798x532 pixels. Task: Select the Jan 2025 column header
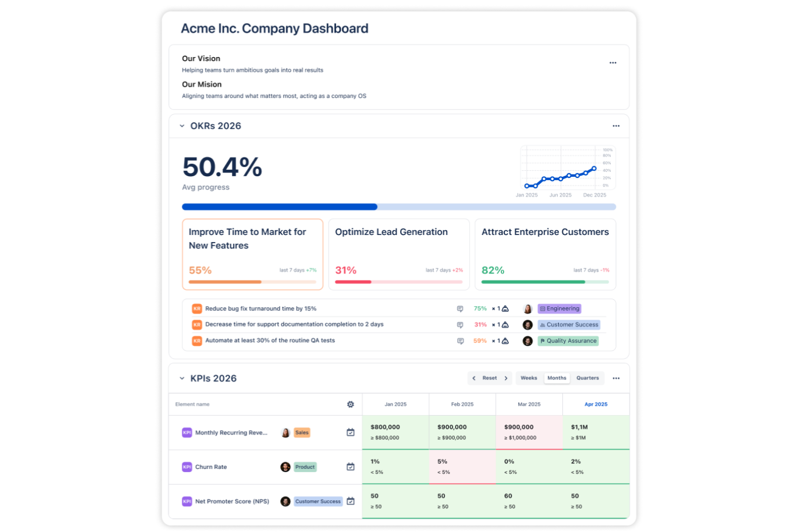point(395,404)
